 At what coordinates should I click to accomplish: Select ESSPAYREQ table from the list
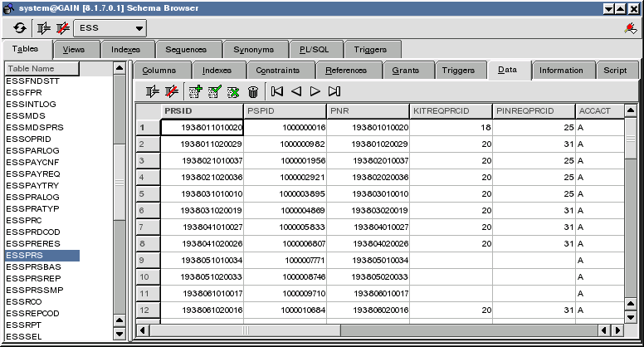(x=33, y=173)
